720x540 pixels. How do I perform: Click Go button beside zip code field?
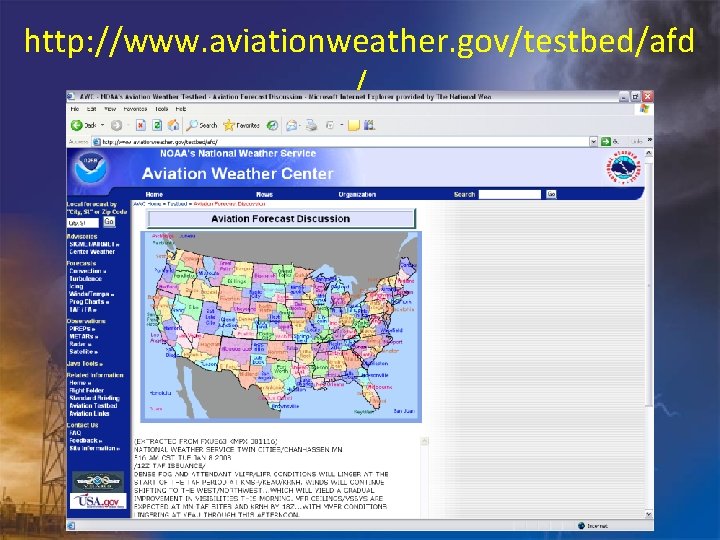[109, 222]
